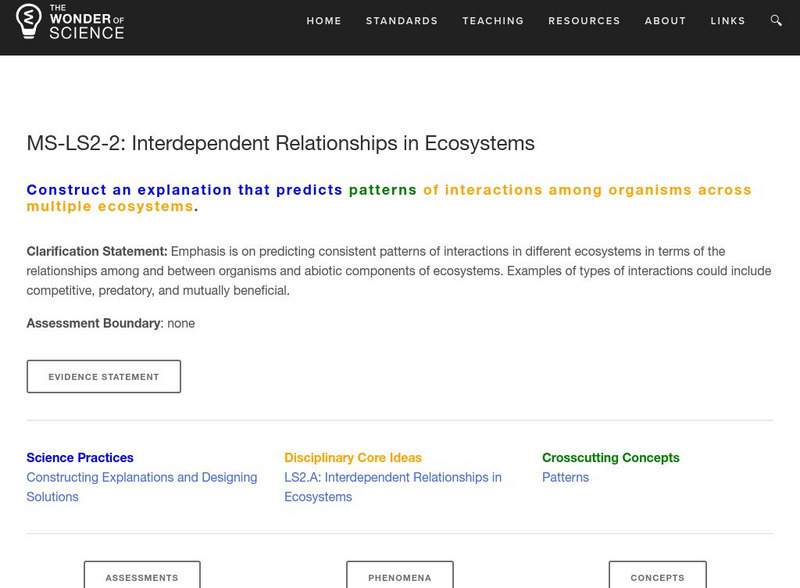This screenshot has width=800, height=588.
Task: Select ABOUT in the top menu
Action: (665, 20)
